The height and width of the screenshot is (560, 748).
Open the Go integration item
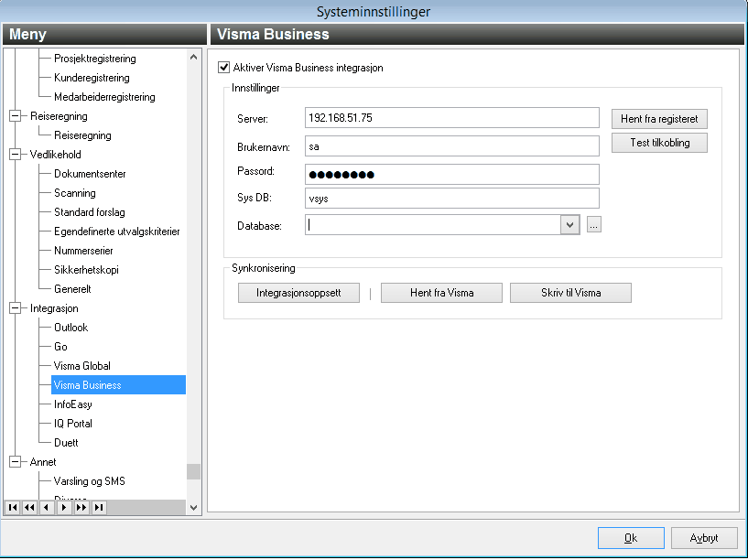tap(60, 347)
